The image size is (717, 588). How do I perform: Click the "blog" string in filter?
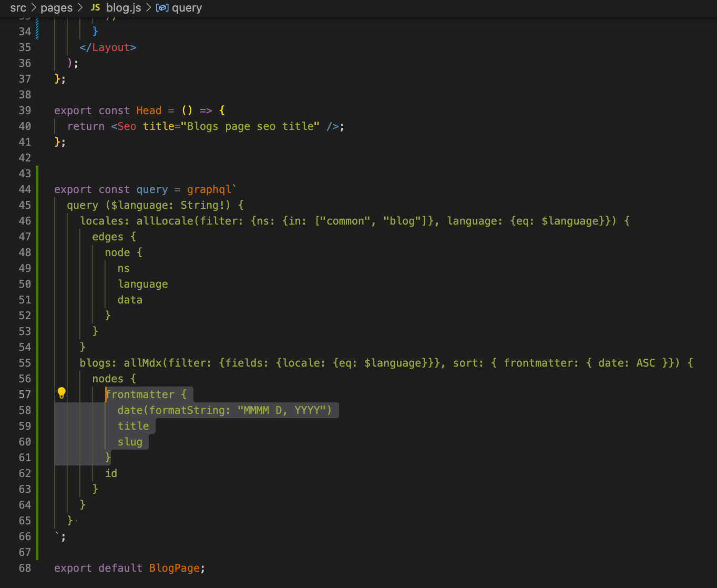coord(402,221)
